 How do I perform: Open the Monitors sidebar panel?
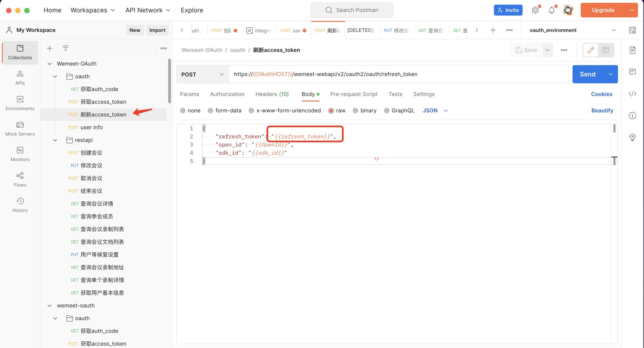(x=20, y=154)
